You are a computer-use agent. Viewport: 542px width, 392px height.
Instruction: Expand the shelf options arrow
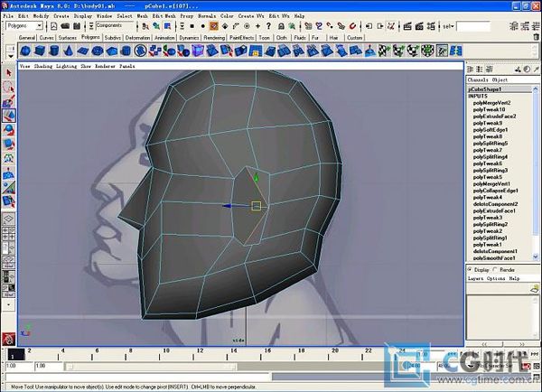[x=11, y=56]
